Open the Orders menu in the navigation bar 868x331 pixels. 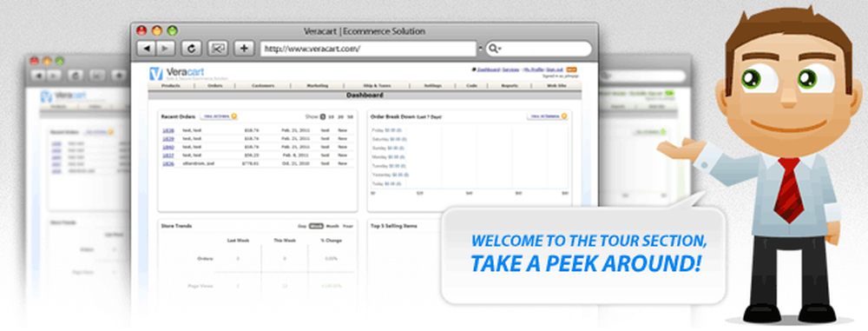(214, 86)
